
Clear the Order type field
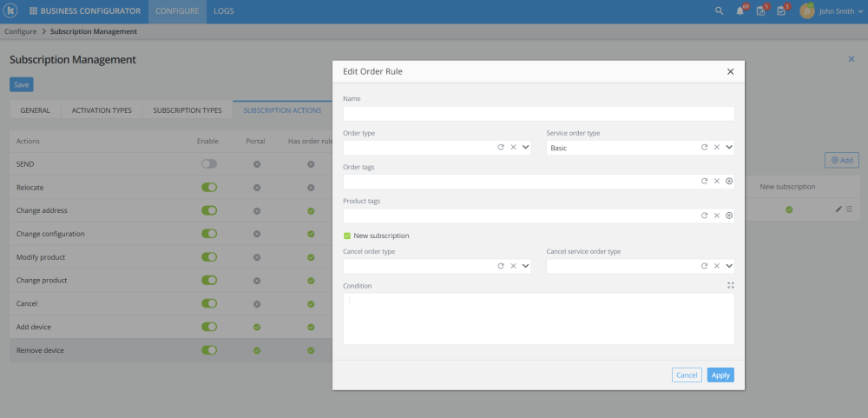tap(513, 148)
